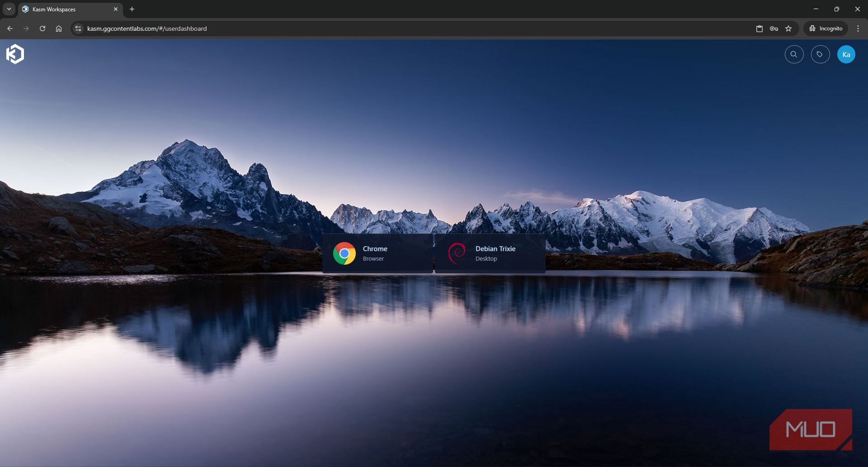Click the address bar URL

[147, 29]
